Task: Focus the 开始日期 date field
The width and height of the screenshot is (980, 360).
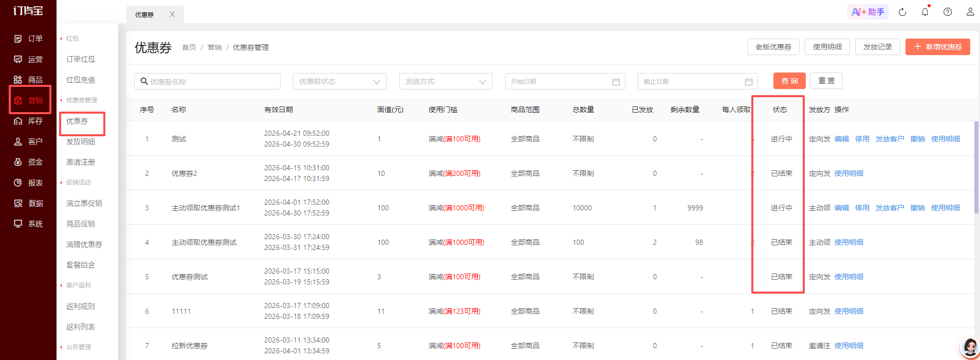Action: [x=565, y=81]
